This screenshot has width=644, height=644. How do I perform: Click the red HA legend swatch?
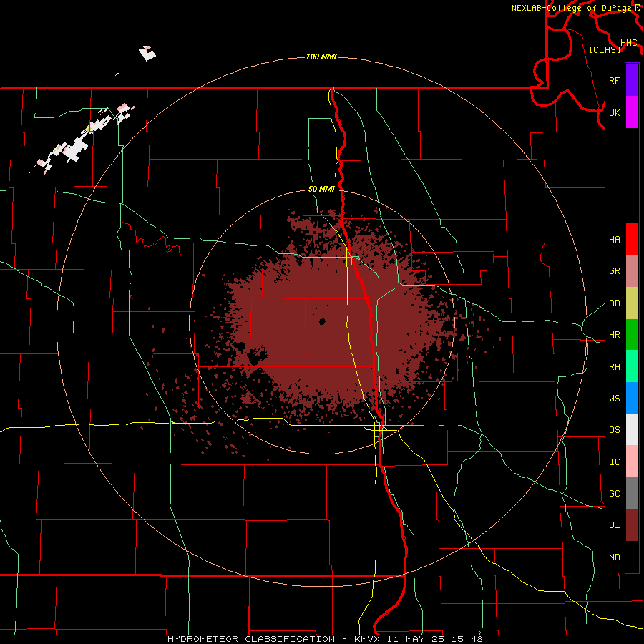tap(632, 239)
